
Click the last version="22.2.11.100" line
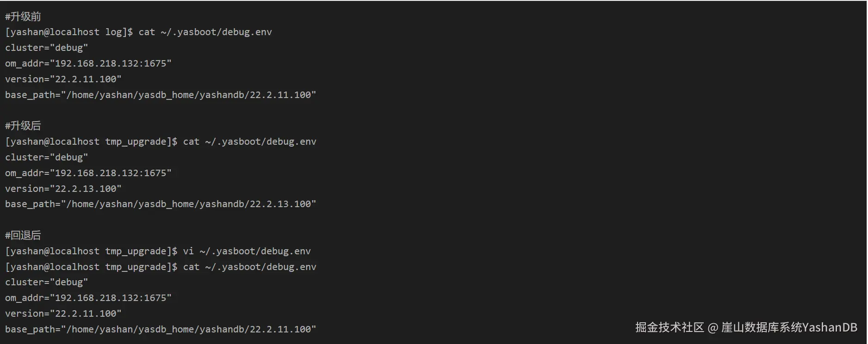tap(63, 314)
